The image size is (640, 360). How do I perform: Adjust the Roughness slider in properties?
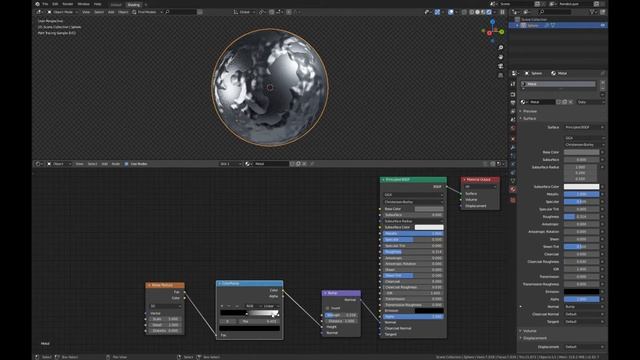point(581,217)
